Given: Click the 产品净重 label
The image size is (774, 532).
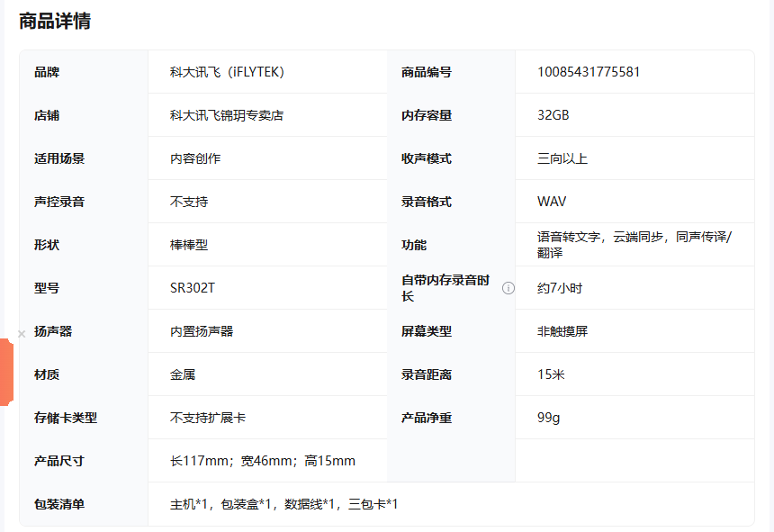Looking at the screenshot, I should point(427,418).
